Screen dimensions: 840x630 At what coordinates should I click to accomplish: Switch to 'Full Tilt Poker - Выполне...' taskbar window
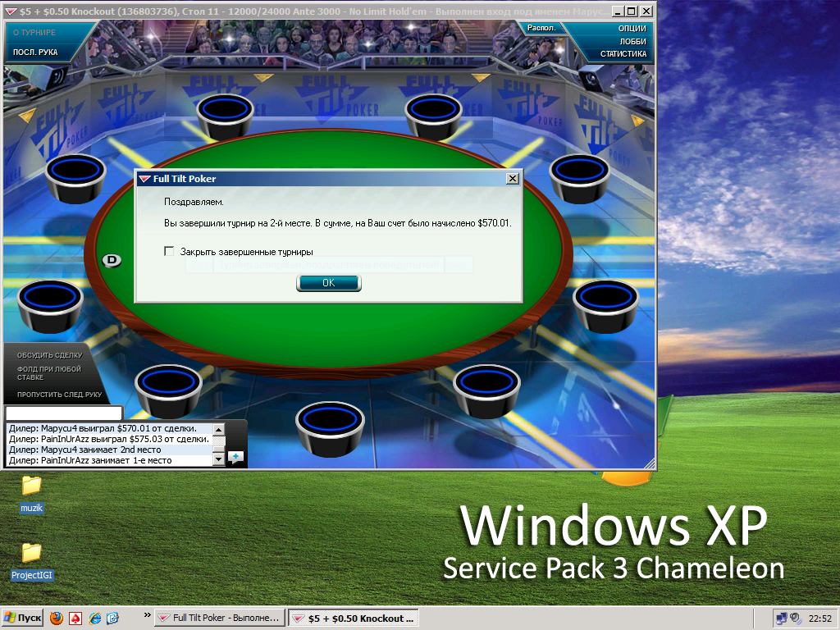[220, 618]
